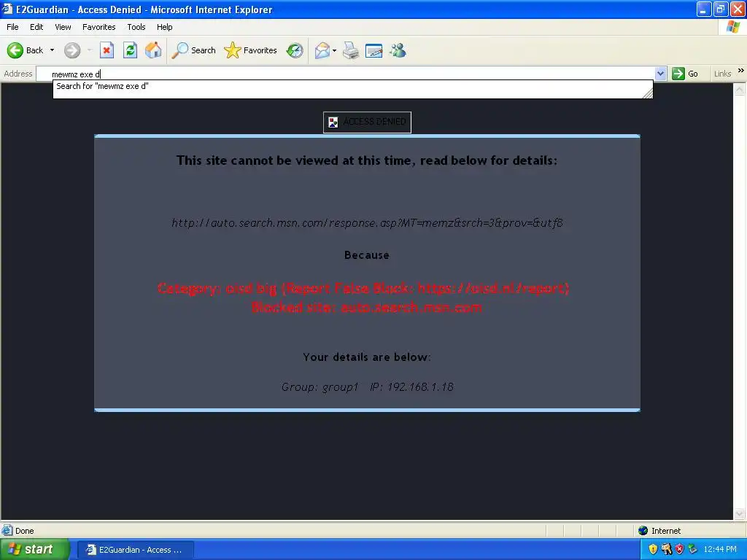Viewport: 747px width, 560px height.
Task: Click the yellow security shield tray icon
Action: [653, 550]
